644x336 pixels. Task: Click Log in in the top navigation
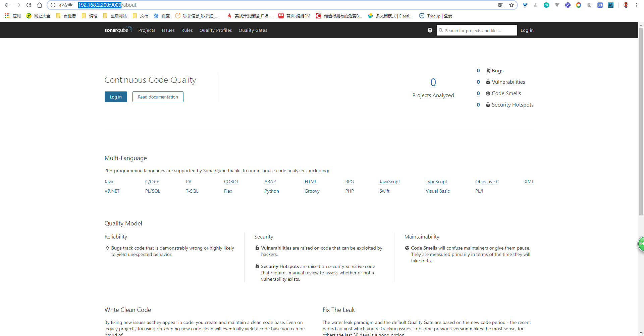[527, 30]
